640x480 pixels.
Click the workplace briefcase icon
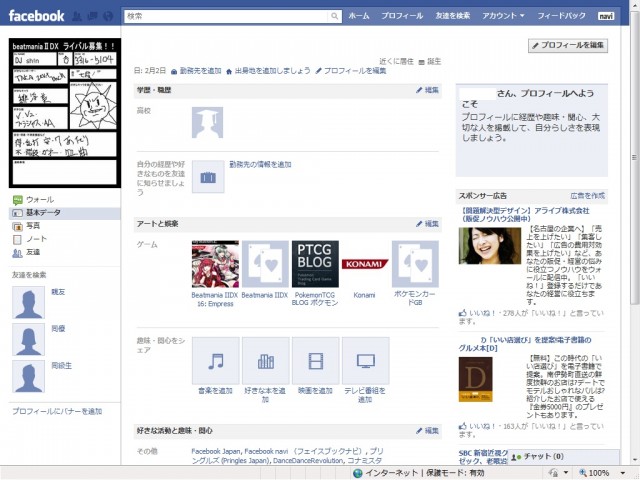coord(208,177)
